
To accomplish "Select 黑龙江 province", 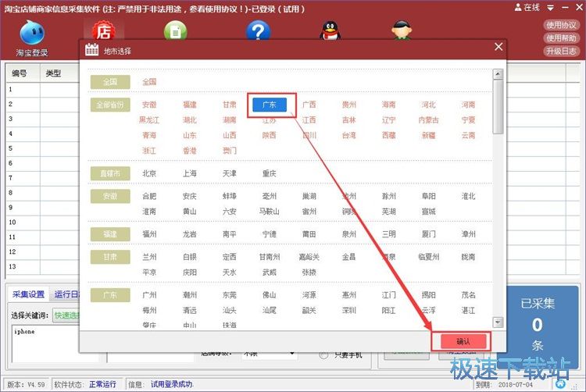I will [149, 120].
